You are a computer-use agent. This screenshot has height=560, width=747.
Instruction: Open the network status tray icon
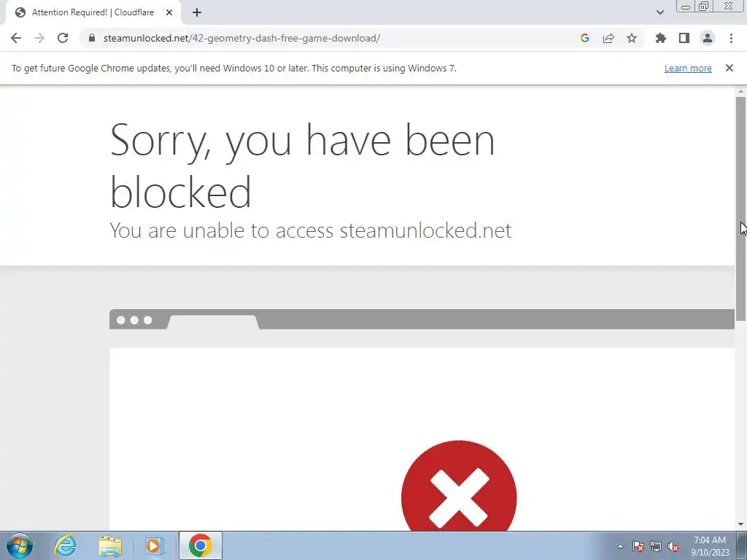[x=656, y=546]
